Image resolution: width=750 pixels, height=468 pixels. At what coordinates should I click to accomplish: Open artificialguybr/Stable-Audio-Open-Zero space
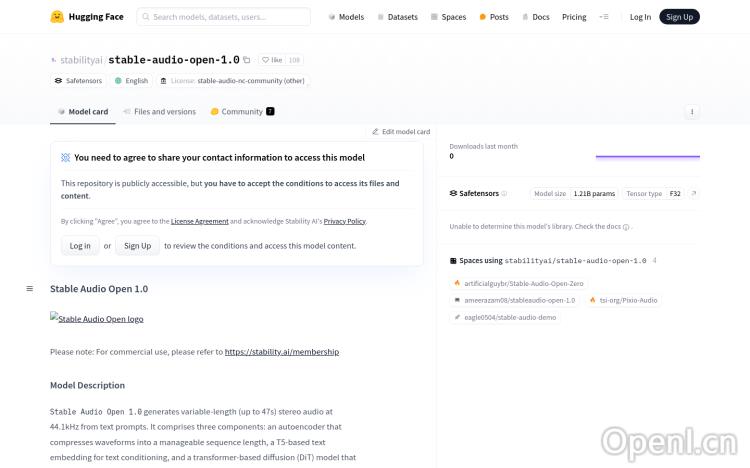tap(519, 283)
